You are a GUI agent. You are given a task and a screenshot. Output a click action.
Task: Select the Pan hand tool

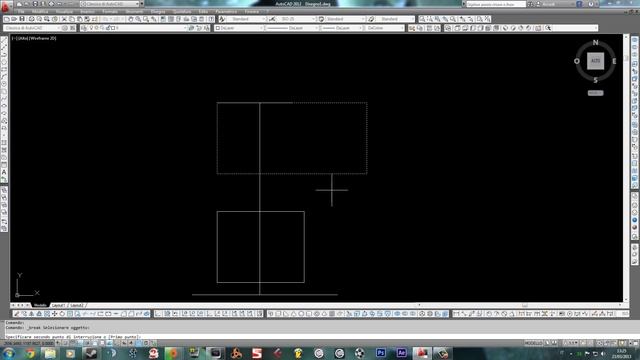[131, 19]
